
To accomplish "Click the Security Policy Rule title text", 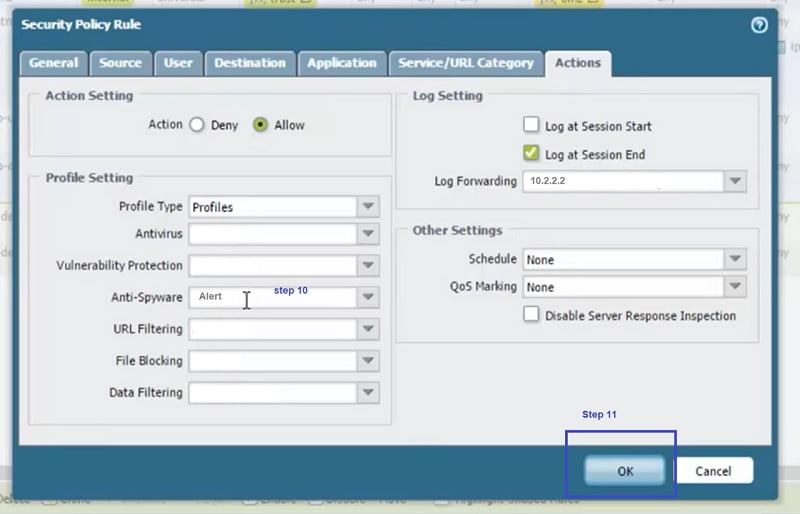I will 81,25.
